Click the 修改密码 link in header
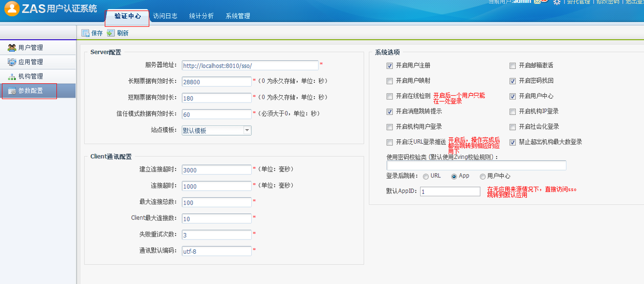The width and height of the screenshot is (644, 284). click(607, 2)
